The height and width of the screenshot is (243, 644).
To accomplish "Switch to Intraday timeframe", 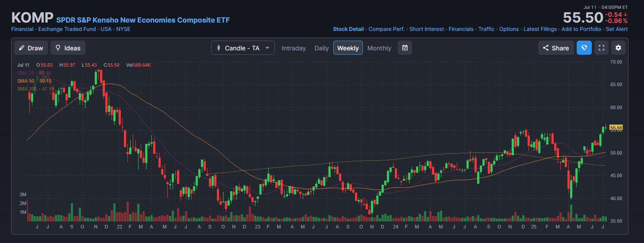I will click(293, 48).
